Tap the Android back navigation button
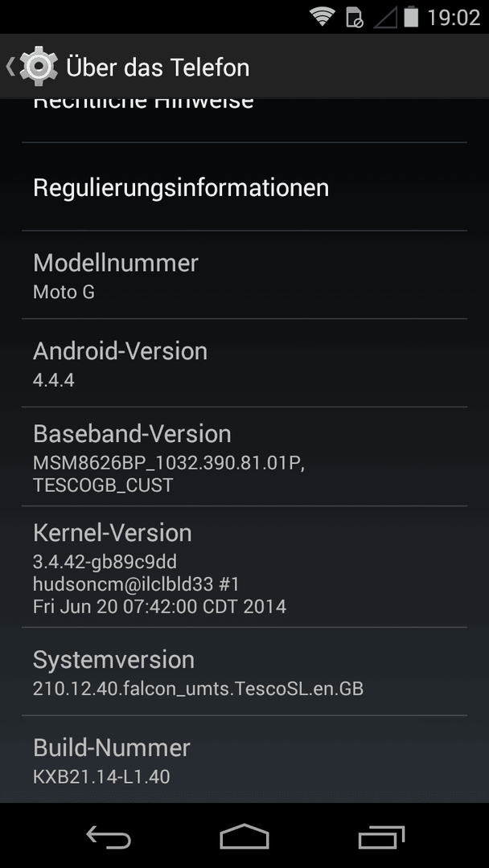The image size is (489, 868). (x=109, y=837)
